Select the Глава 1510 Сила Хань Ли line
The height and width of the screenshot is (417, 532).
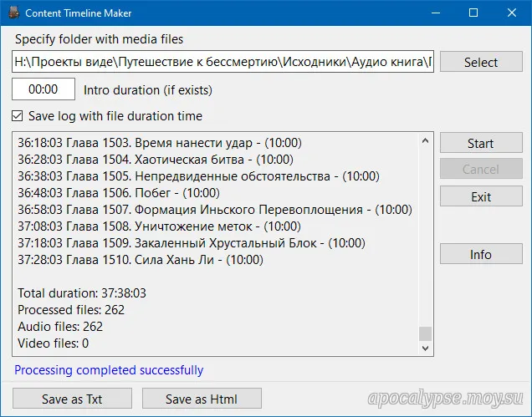point(141,260)
